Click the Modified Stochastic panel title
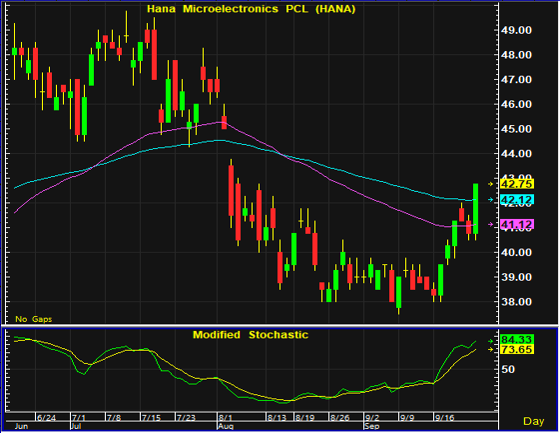 tap(250, 335)
